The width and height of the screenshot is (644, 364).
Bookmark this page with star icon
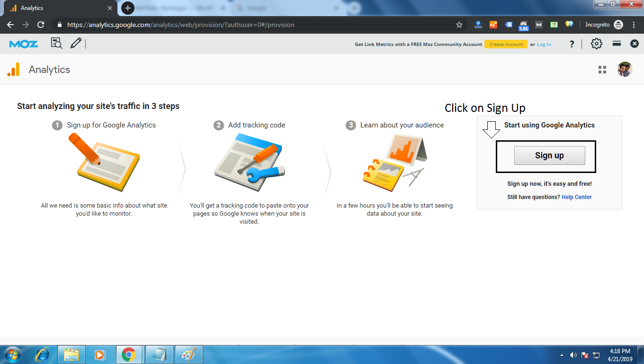459,25
